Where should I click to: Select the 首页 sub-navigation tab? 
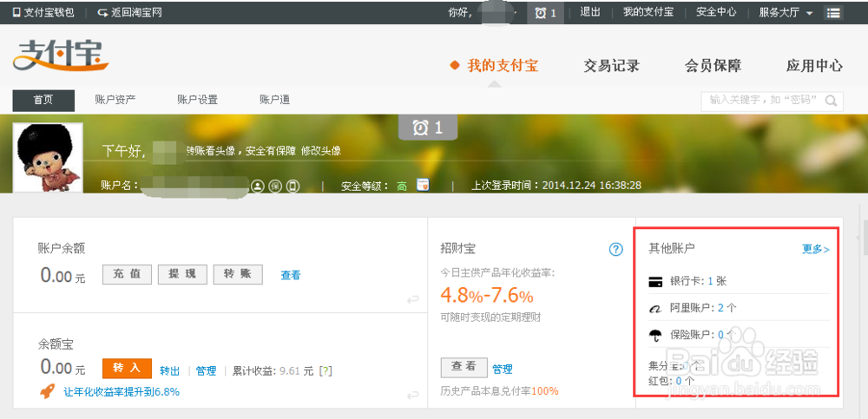tap(43, 100)
